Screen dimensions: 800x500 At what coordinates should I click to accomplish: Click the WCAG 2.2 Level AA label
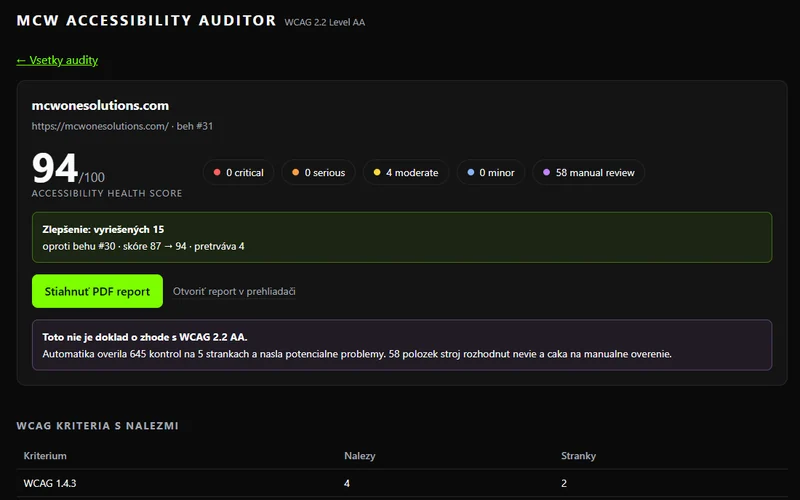coord(324,22)
